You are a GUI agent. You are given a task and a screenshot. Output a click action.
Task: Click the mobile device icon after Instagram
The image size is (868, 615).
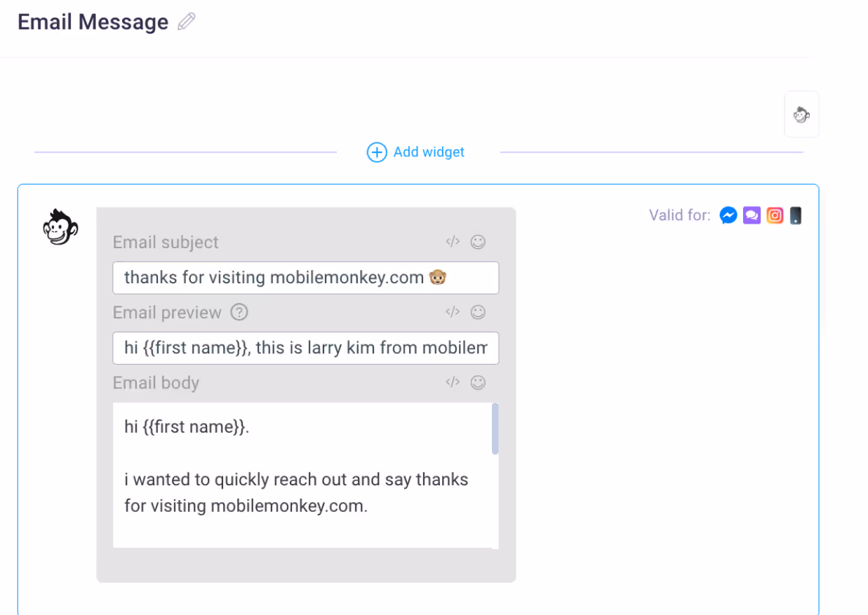[795, 215]
